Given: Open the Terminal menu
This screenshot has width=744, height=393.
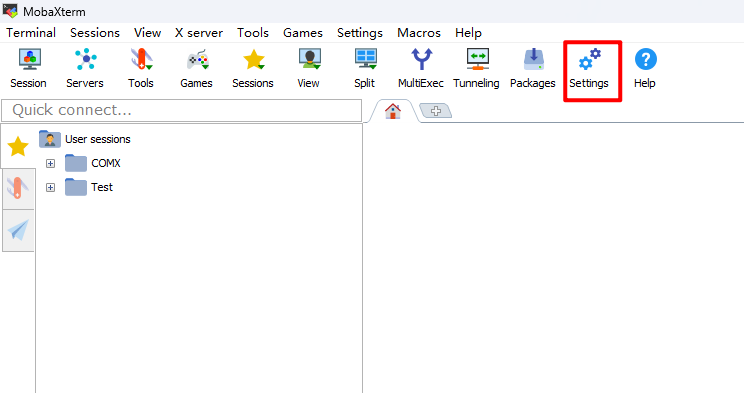Looking at the screenshot, I should pyautogui.click(x=31, y=33).
